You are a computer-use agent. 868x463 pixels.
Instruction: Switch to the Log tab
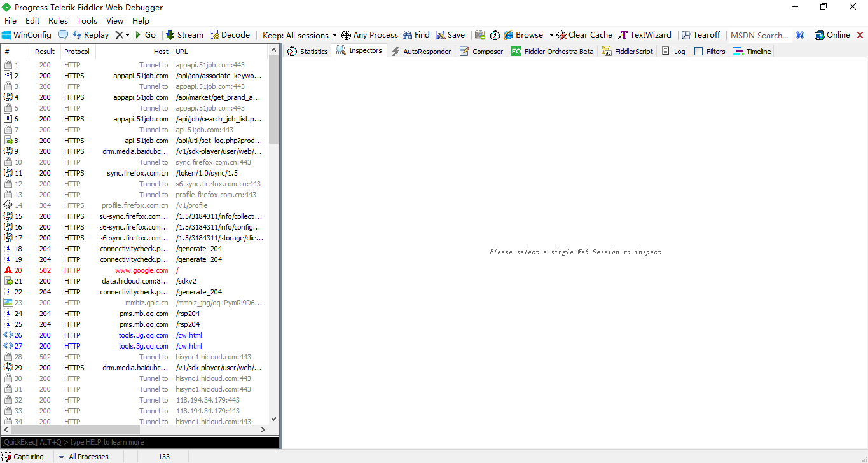click(673, 52)
